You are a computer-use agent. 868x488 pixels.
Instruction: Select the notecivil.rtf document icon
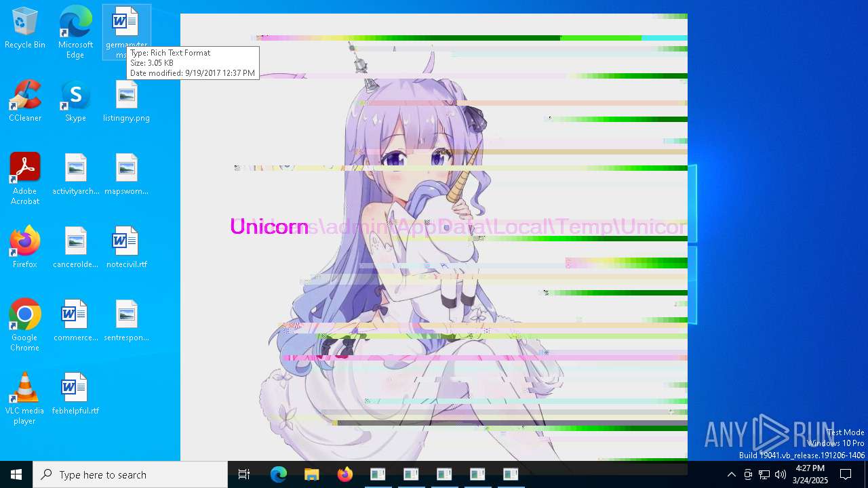click(x=126, y=248)
